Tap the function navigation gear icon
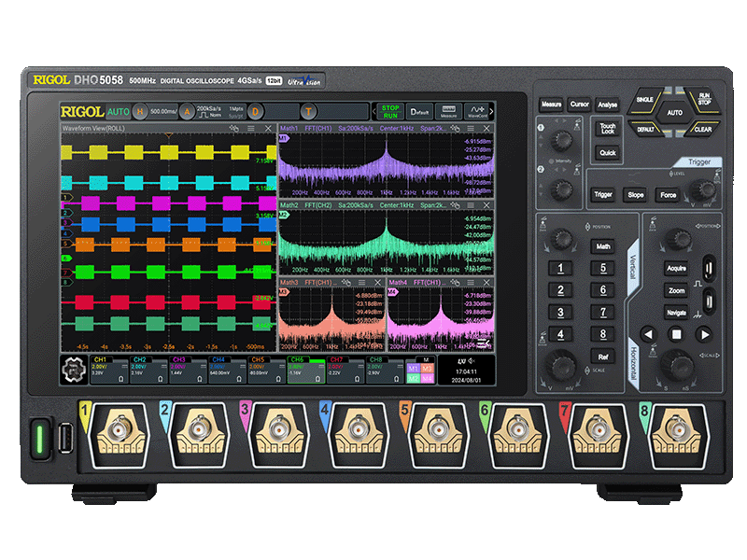 tap(72, 370)
